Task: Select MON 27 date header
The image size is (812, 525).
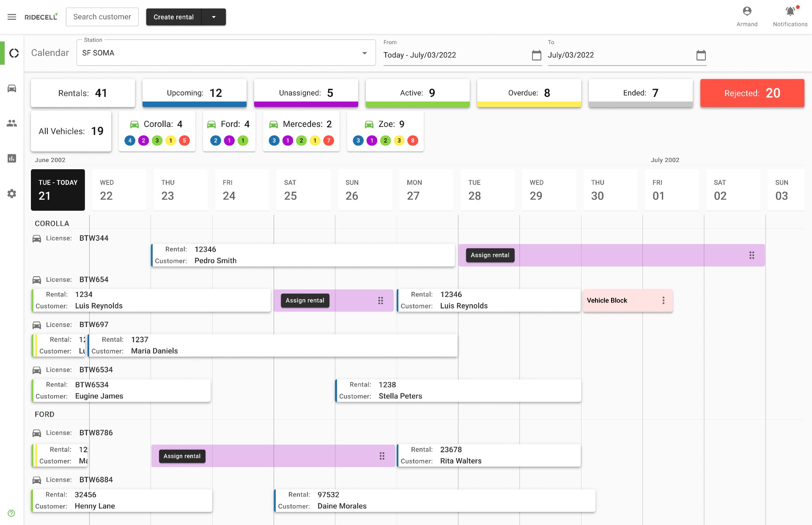Action: point(426,190)
